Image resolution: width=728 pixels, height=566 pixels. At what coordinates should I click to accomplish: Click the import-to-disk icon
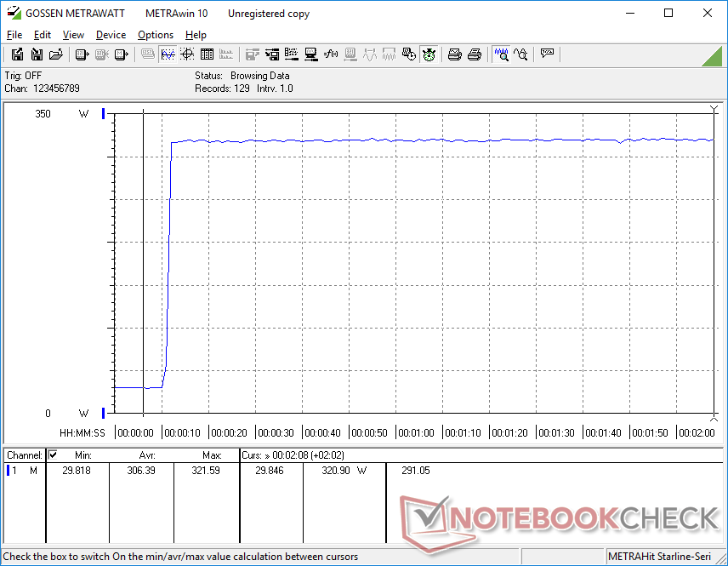click(x=37, y=54)
